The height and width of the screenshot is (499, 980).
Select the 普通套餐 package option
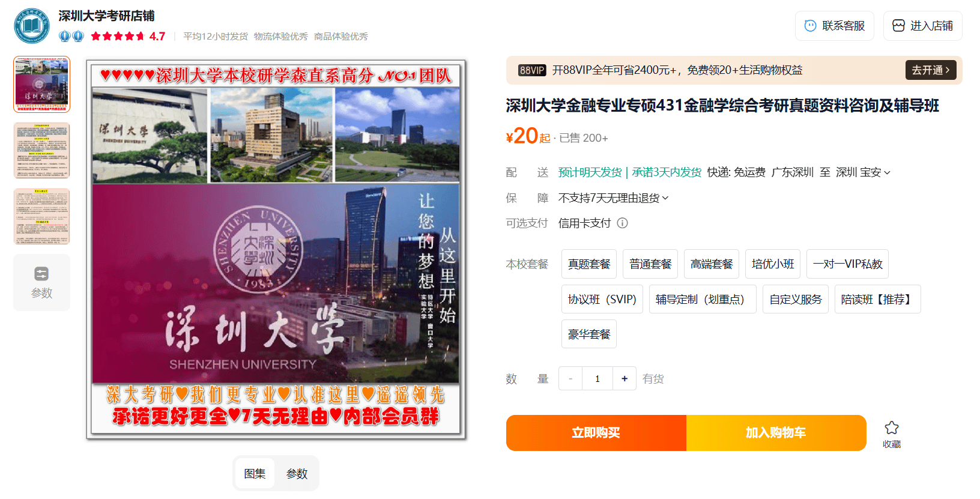coord(650,264)
